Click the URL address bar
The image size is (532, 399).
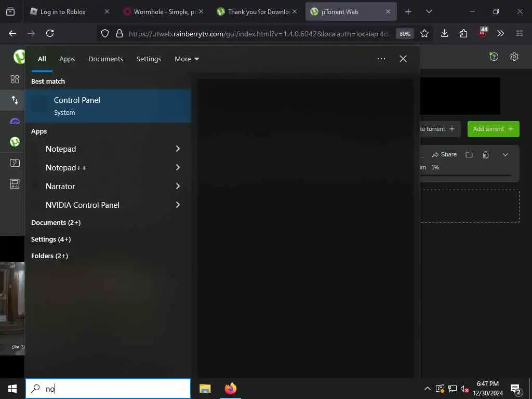tap(258, 34)
